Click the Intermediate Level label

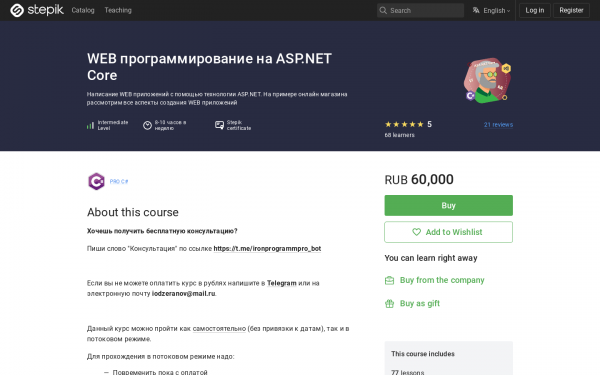coord(112,125)
